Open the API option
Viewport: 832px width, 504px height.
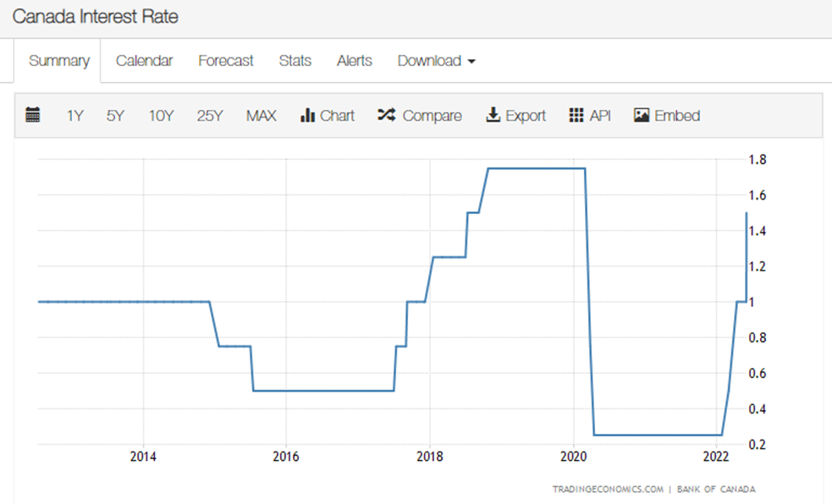590,115
